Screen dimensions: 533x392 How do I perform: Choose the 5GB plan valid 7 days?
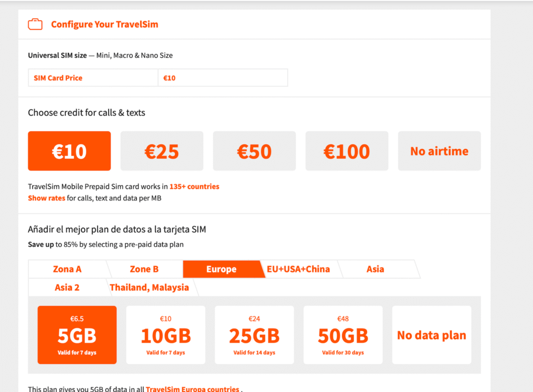click(77, 335)
